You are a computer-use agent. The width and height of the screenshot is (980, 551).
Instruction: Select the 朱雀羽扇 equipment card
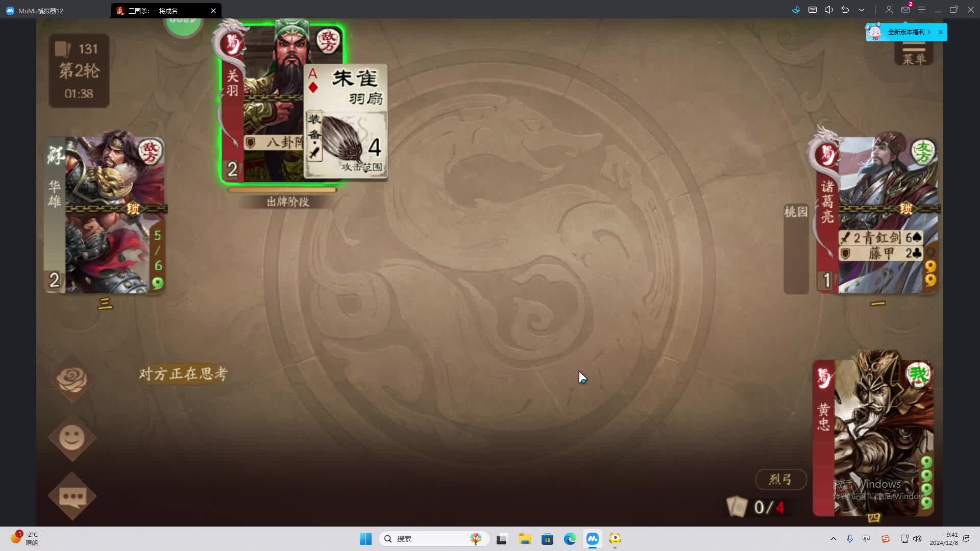(346, 121)
